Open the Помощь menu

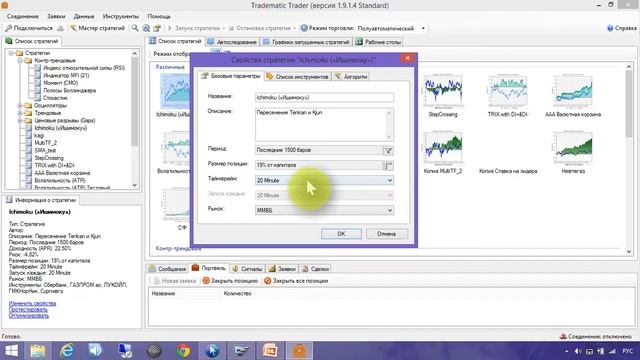coord(159,16)
